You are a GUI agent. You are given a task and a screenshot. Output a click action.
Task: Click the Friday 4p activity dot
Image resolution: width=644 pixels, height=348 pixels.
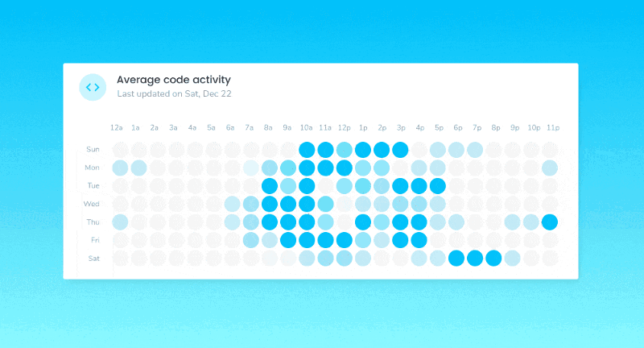pyautogui.click(x=419, y=240)
